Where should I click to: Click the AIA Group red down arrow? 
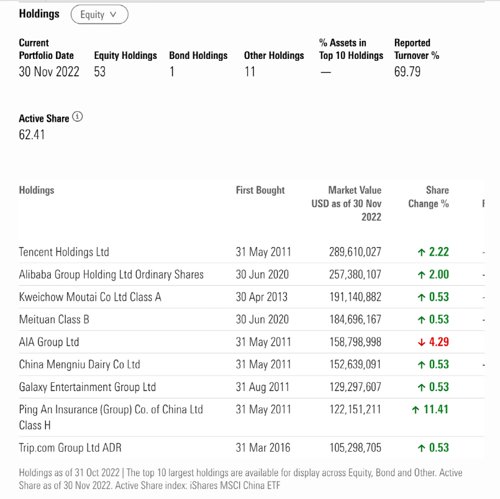(x=421, y=342)
